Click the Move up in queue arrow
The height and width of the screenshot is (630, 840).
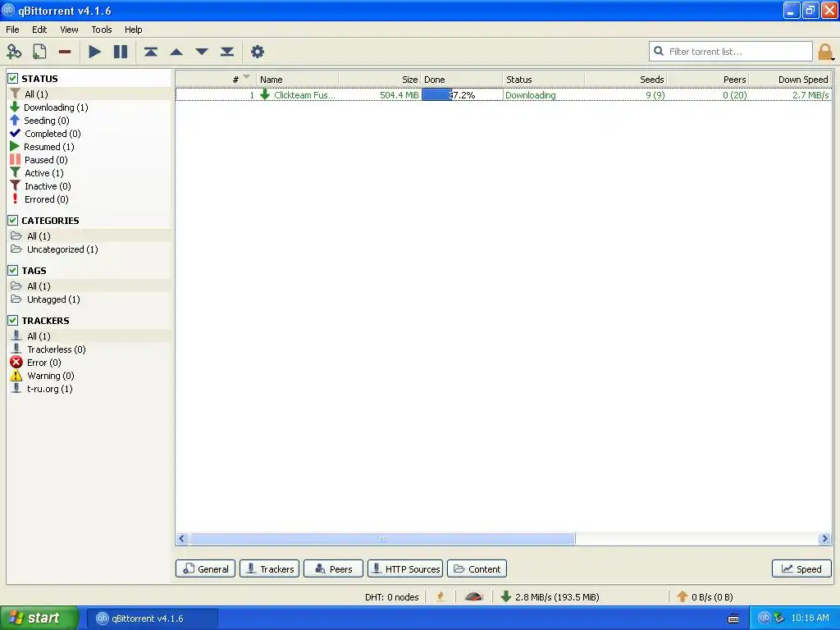[176, 52]
